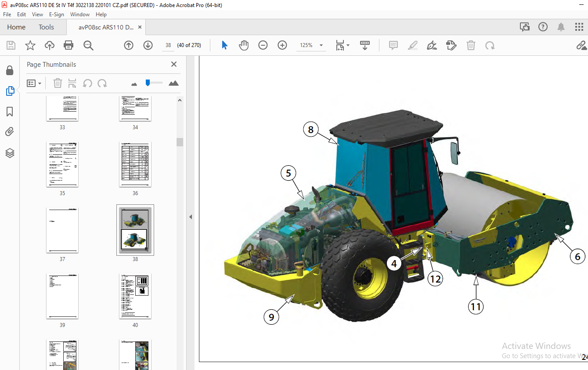Go to previous page using up arrow
Viewport: 588px width, 370px height.
(x=129, y=45)
